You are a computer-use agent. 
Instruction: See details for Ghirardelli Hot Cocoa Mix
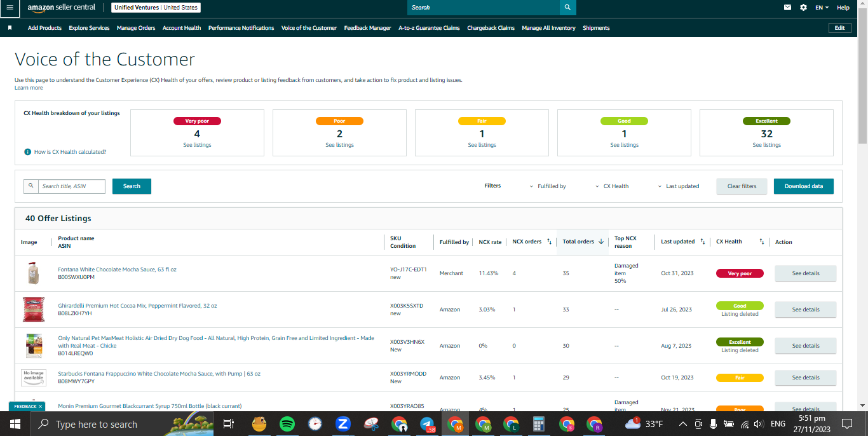[805, 310]
